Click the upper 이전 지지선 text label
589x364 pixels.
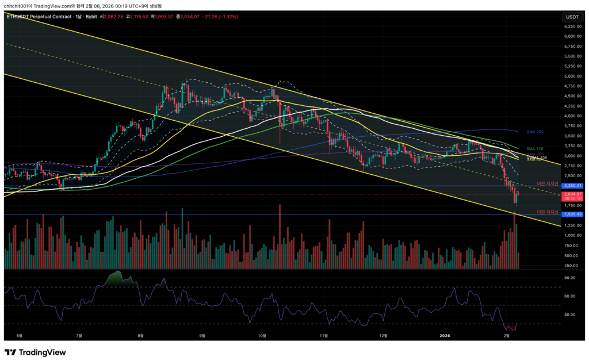pyautogui.click(x=547, y=183)
